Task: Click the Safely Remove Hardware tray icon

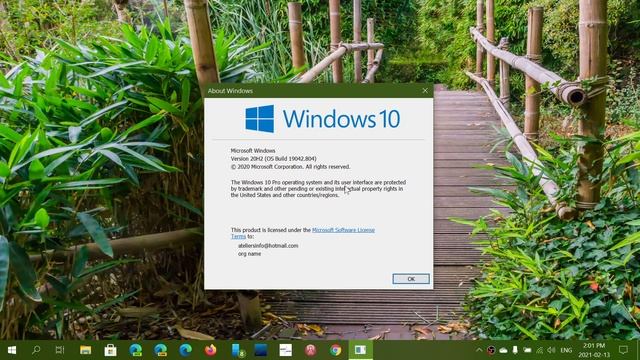Action: pyautogui.click(x=515, y=350)
